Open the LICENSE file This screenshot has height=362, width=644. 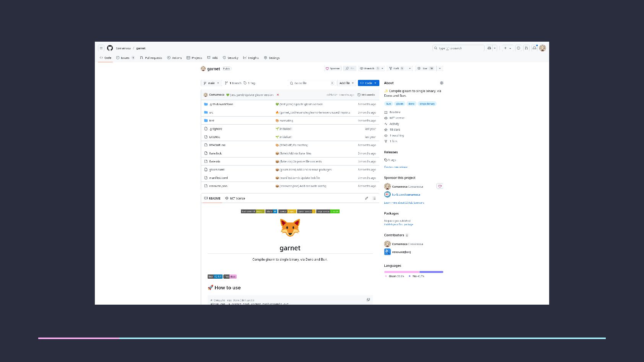click(215, 137)
